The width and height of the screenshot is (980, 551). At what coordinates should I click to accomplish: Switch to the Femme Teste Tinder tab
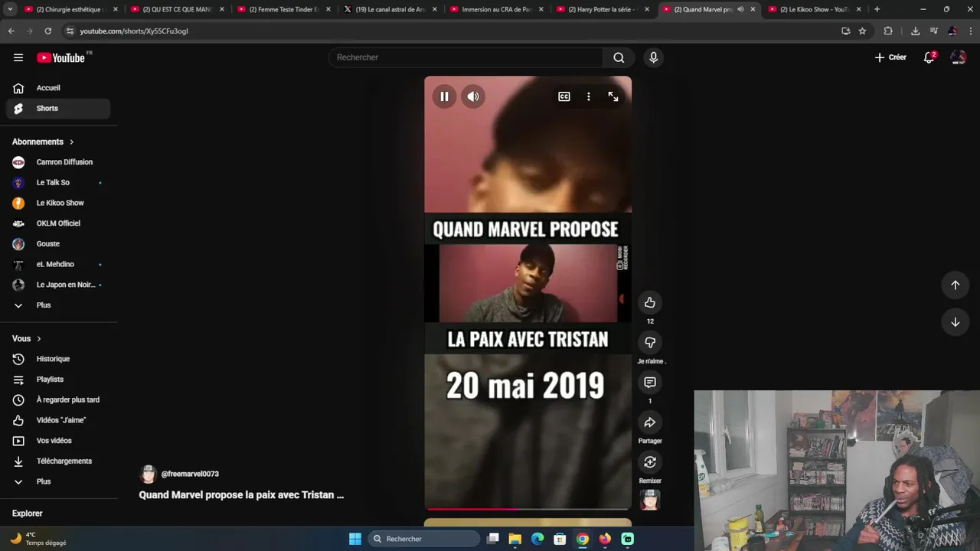coord(283,9)
